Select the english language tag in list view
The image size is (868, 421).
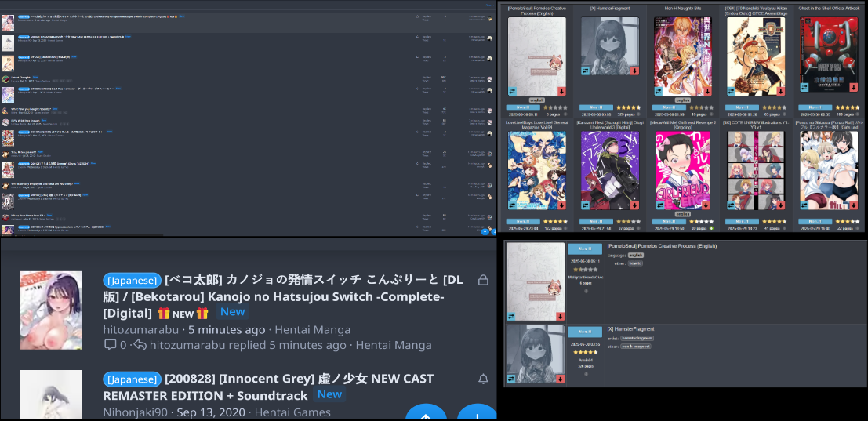click(635, 256)
